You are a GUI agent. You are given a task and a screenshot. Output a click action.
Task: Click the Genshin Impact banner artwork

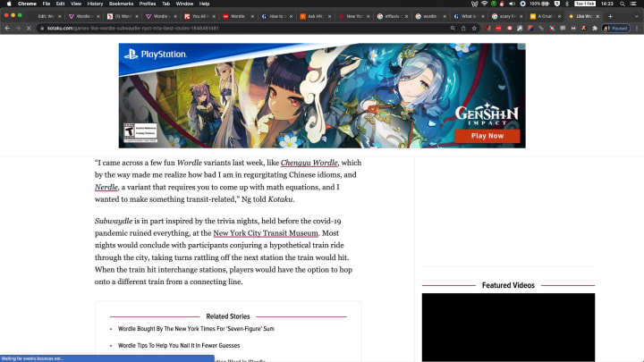(322, 96)
